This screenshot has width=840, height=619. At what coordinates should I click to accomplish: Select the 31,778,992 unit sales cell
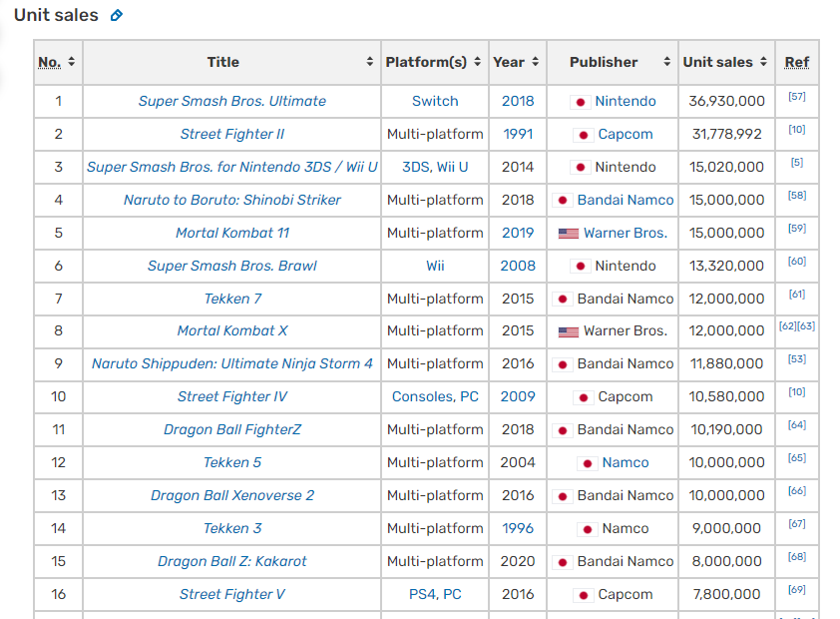pos(726,134)
